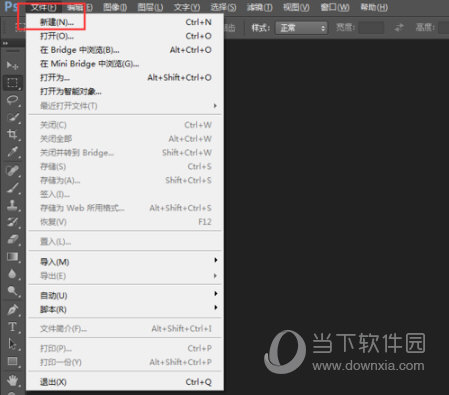Viewport: 449px width, 395px height.
Task: Open the 图层(L) menu
Action: (150, 7)
